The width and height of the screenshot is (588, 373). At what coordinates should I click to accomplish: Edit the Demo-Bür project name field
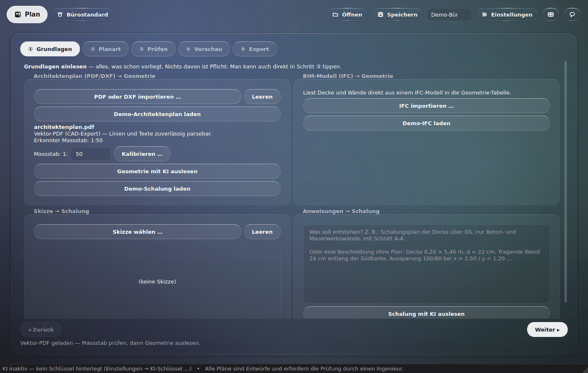tap(449, 15)
